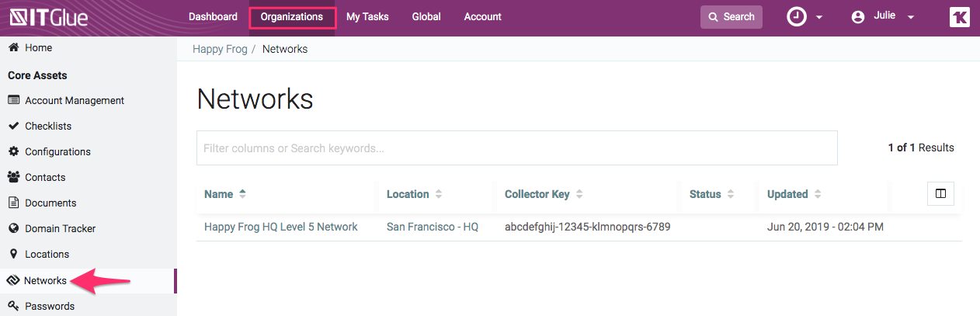This screenshot has height=316, width=980.
Task: Open San Francisco - HQ location link
Action: tap(432, 227)
